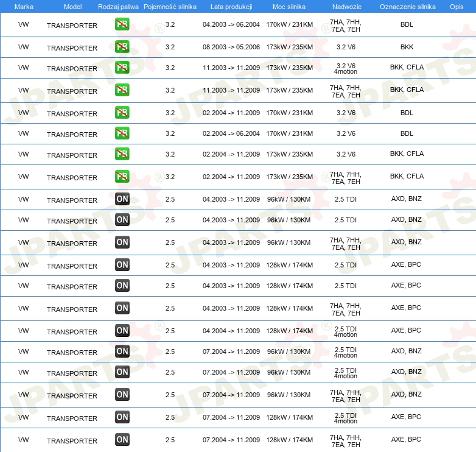Click the 2.5 TDI 4motion cell in the 04.2004 row
The width and height of the screenshot is (476, 452).
coord(346,332)
